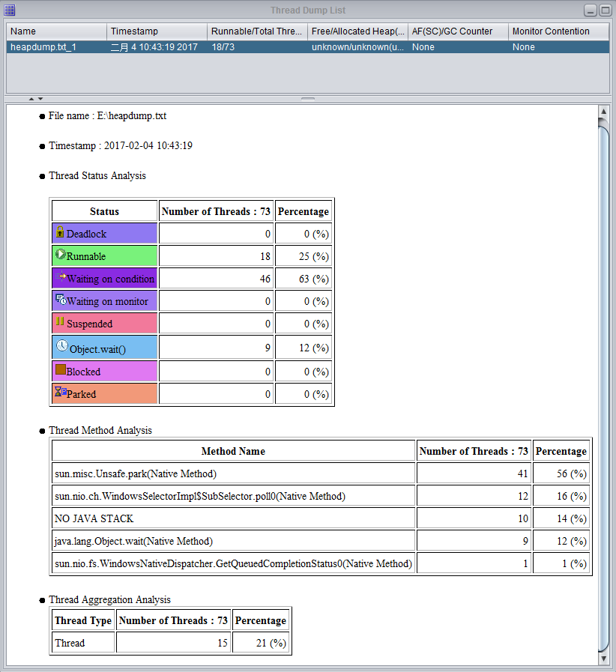Click the Runnable green play icon
Screen dimensions: 616x672
tap(61, 255)
